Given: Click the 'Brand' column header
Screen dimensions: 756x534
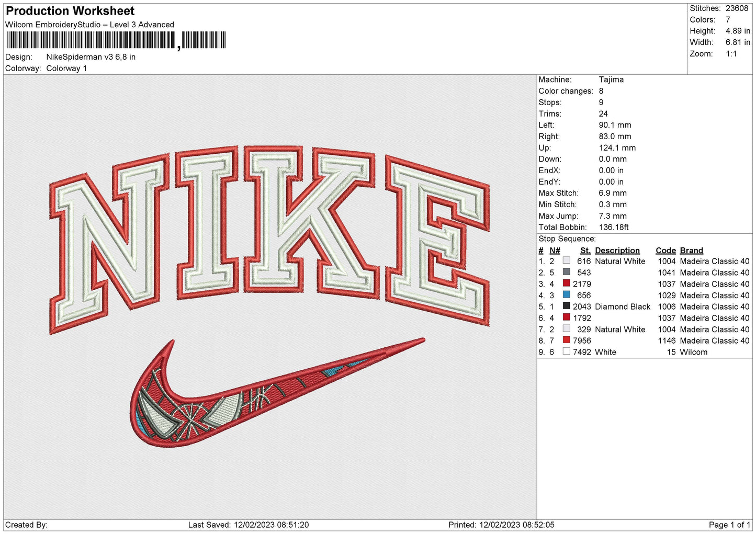Looking at the screenshot, I should click(x=692, y=251).
